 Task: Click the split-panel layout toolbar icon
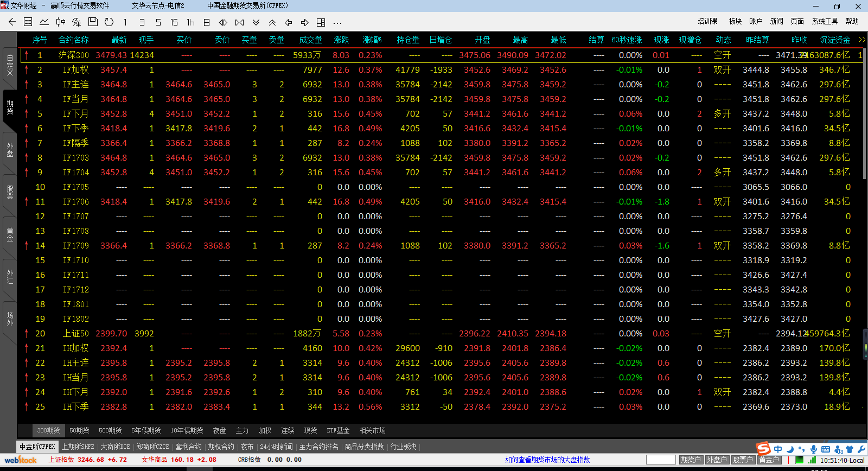[321, 22]
